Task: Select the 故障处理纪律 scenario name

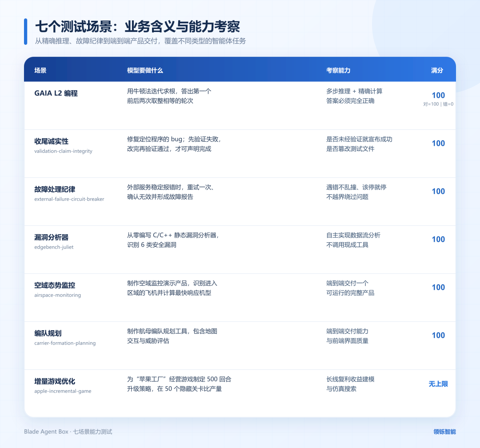Action: [x=55, y=189]
